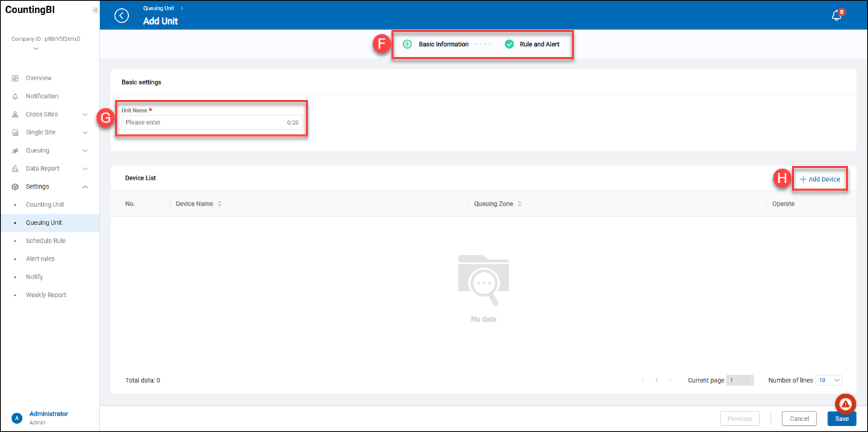868x432 pixels.
Task: Open the Schedule Rule settings page
Action: [45, 241]
